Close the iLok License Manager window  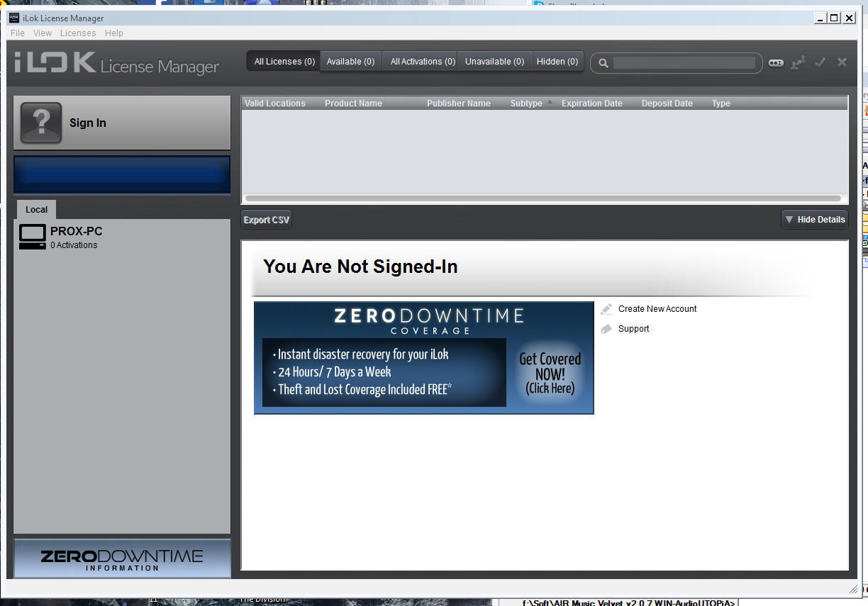[849, 18]
